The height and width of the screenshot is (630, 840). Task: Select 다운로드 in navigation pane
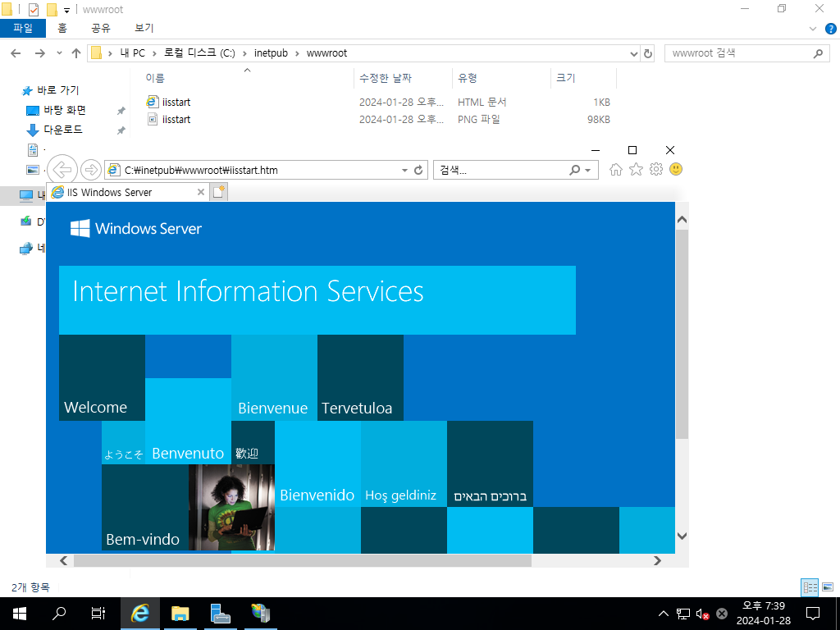(63, 130)
